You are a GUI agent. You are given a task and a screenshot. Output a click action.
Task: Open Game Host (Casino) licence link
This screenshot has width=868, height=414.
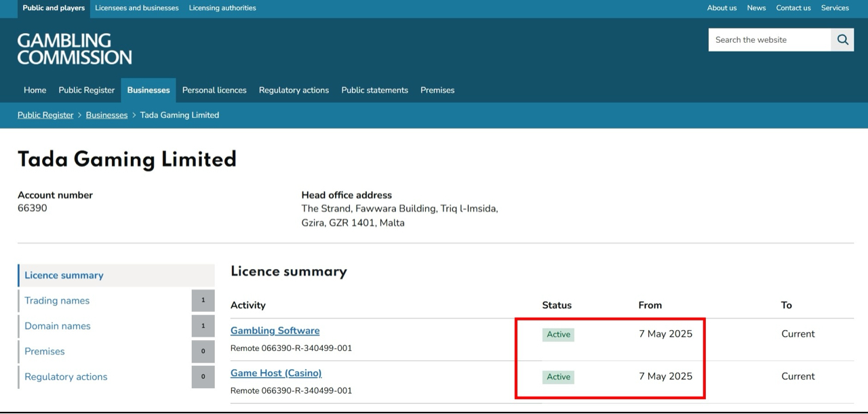point(276,373)
